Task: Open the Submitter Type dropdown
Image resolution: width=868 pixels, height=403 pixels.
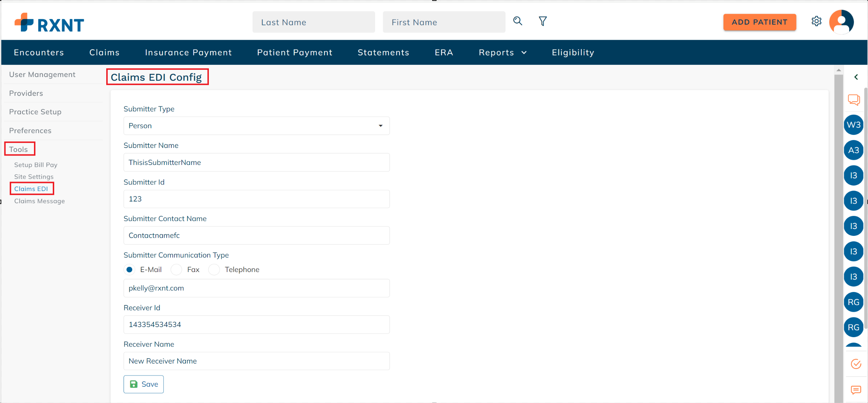Action: pyautogui.click(x=256, y=126)
